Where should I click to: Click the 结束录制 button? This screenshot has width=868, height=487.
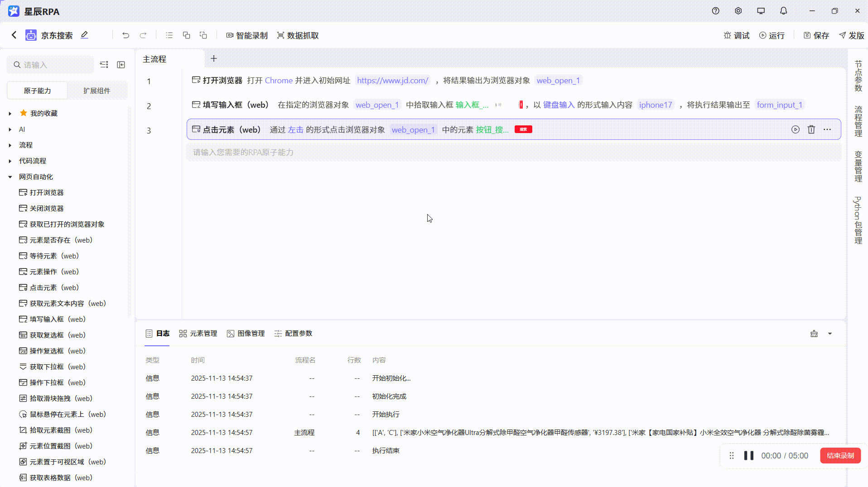pyautogui.click(x=840, y=456)
